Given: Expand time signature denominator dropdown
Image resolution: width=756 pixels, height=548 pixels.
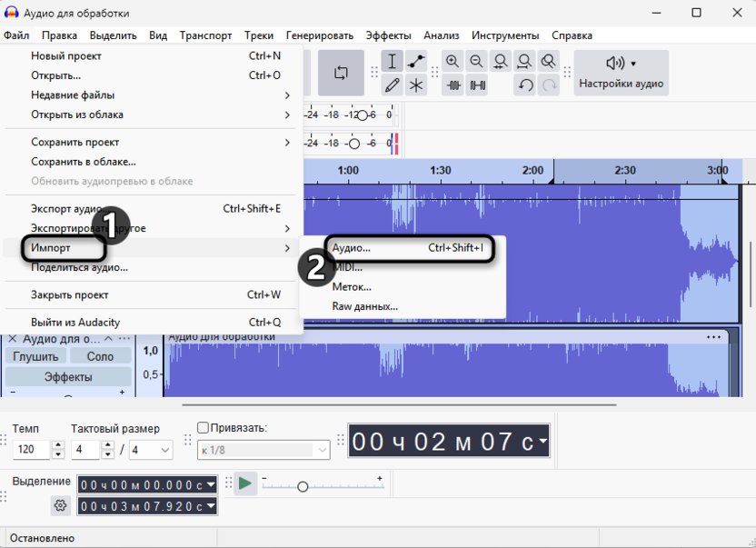Looking at the screenshot, I should 164,450.
